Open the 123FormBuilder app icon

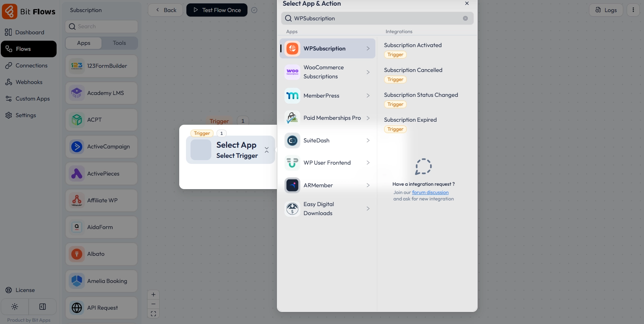[x=77, y=66]
